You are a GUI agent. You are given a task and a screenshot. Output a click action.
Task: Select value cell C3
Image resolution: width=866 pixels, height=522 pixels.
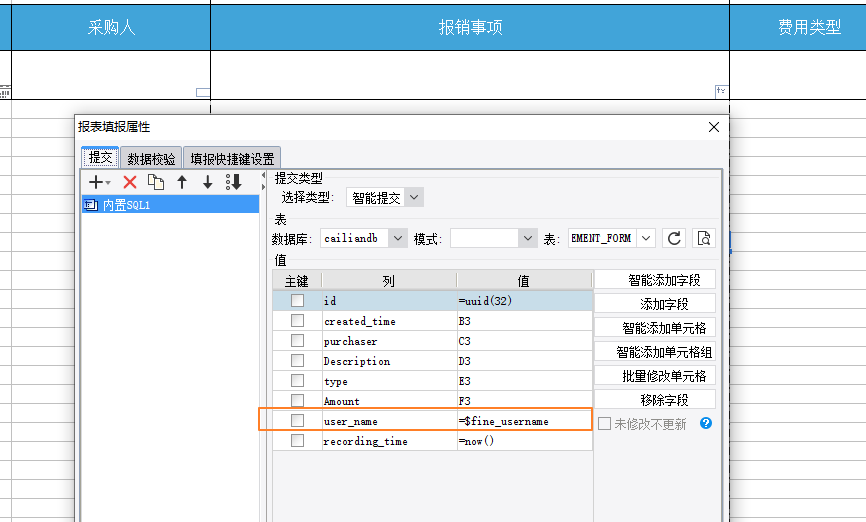pyautogui.click(x=525, y=341)
